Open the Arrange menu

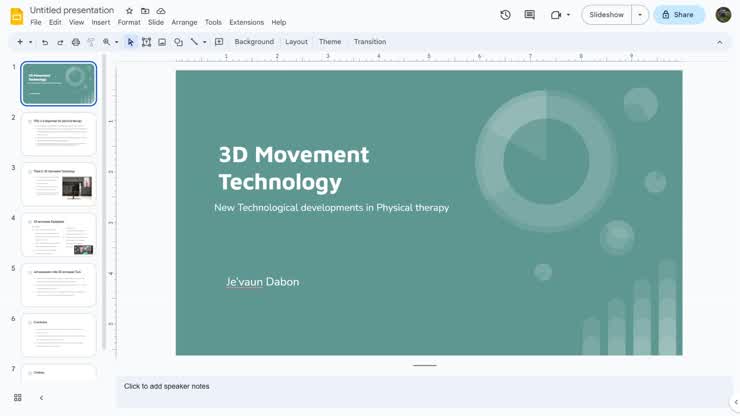point(184,22)
